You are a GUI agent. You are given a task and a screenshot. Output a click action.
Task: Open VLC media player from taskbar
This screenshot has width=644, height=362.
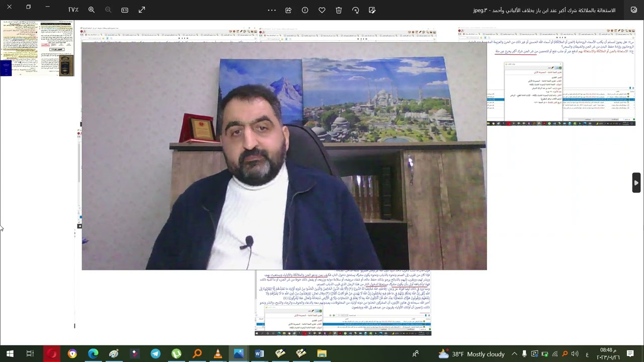click(218, 354)
